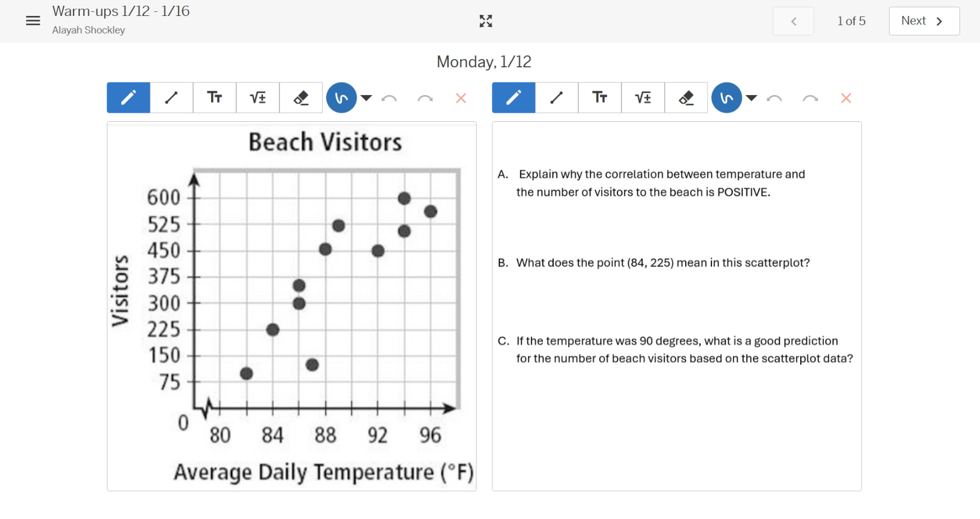Open the text tool on the left panel
The image size is (980, 519).
pos(214,97)
